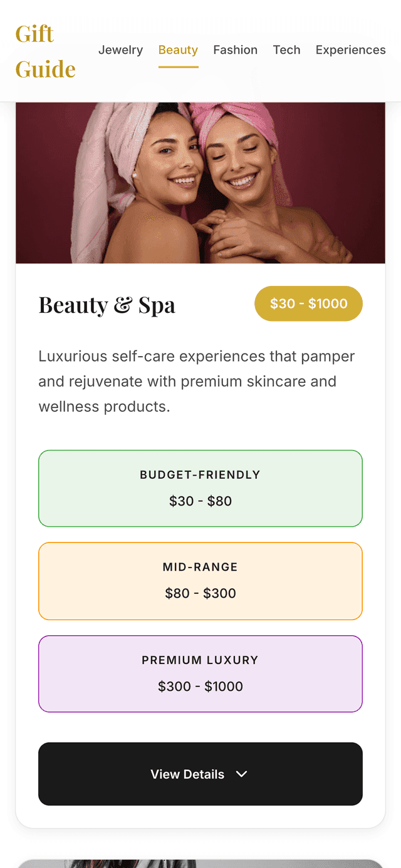The height and width of the screenshot is (868, 401).
Task: Open the Experiences tab
Action: pyautogui.click(x=350, y=50)
